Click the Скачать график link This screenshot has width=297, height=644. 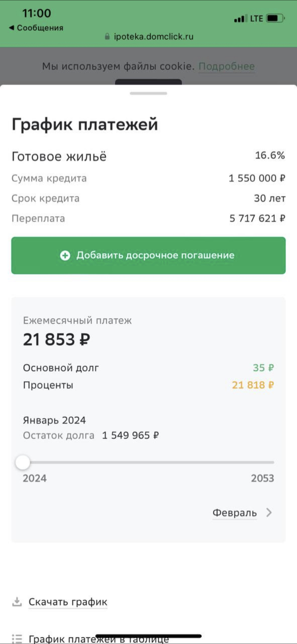click(x=68, y=601)
